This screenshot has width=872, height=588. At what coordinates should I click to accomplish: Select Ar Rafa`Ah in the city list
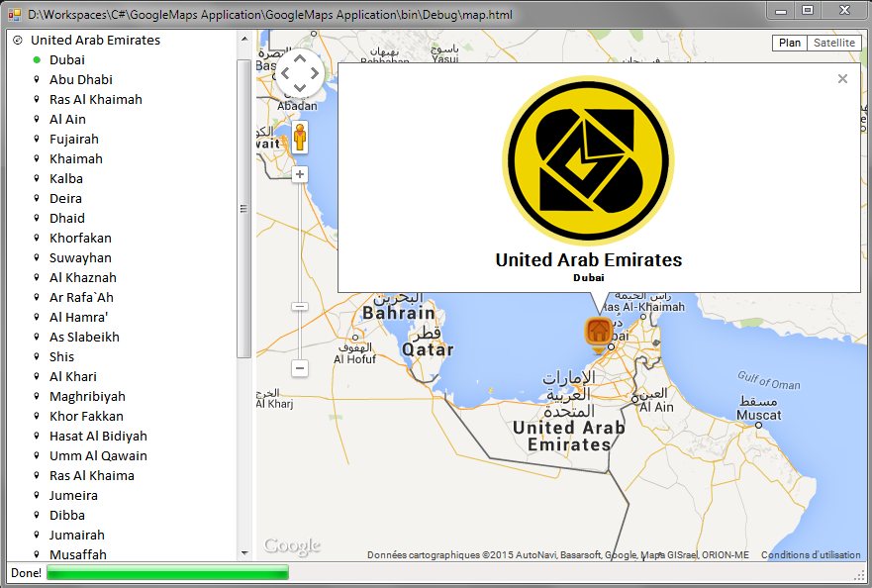click(x=81, y=298)
